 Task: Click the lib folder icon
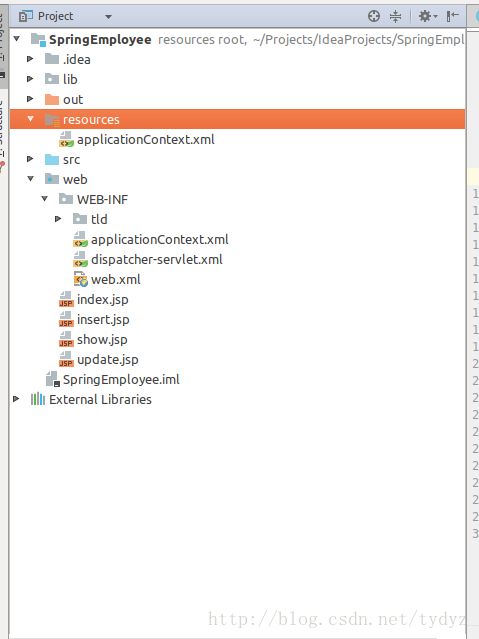(x=52, y=79)
